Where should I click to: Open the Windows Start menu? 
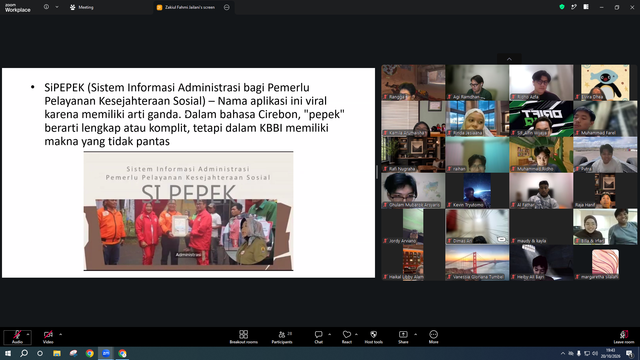[x=8, y=353]
